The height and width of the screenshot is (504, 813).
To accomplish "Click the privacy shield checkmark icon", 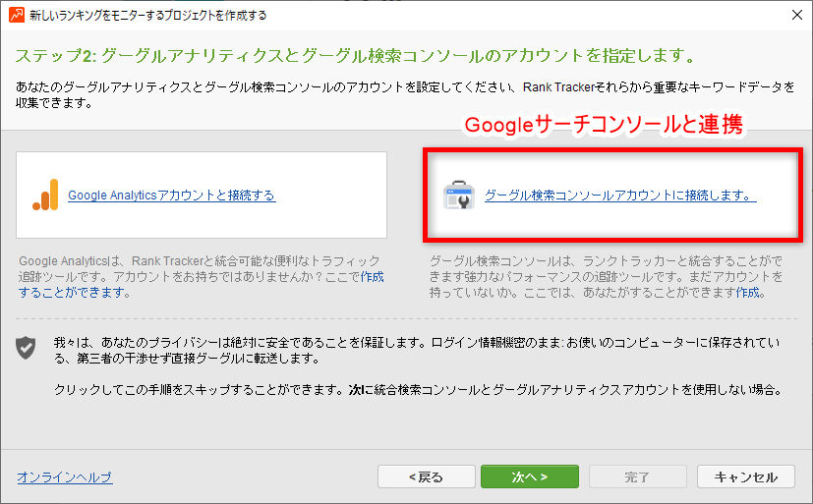I will 26,348.
